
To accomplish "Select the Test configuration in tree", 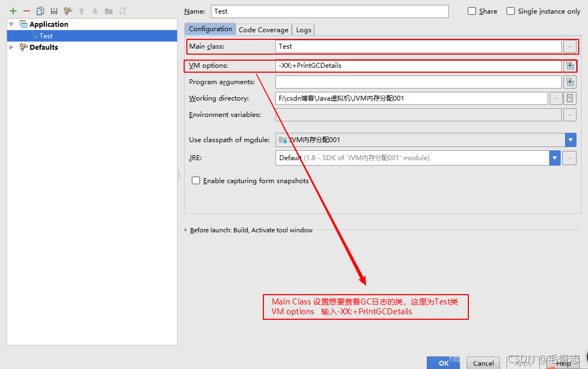I will [92, 36].
